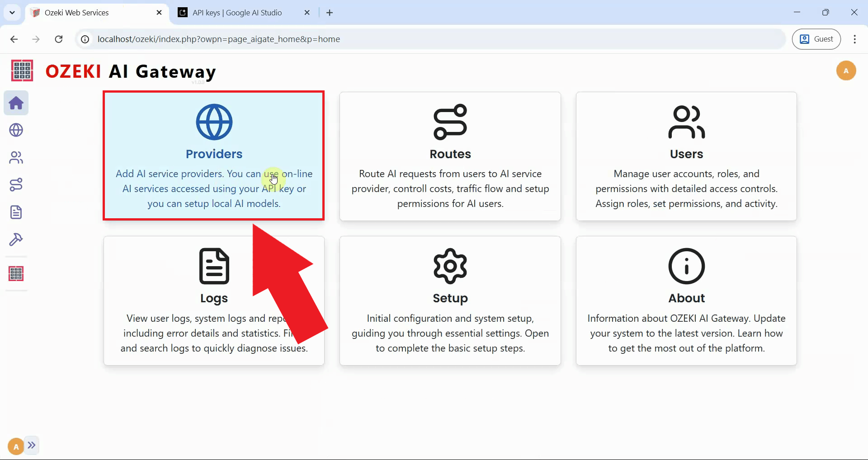The image size is (868, 460).
Task: Open Logs using the document sidebar icon
Action: pos(16,212)
